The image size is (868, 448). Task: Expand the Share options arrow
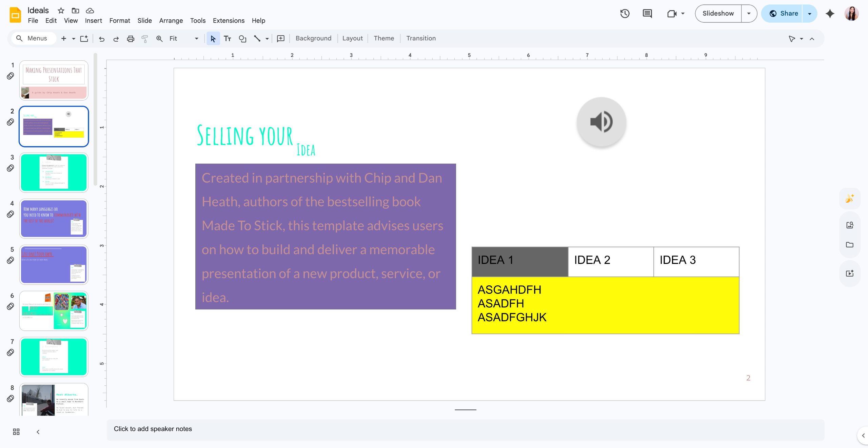point(810,14)
